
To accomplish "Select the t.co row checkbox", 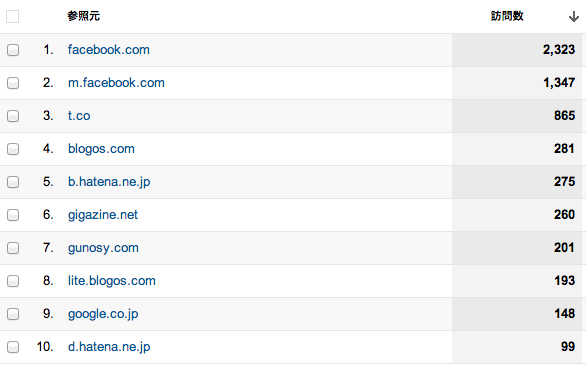I will 13,116.
